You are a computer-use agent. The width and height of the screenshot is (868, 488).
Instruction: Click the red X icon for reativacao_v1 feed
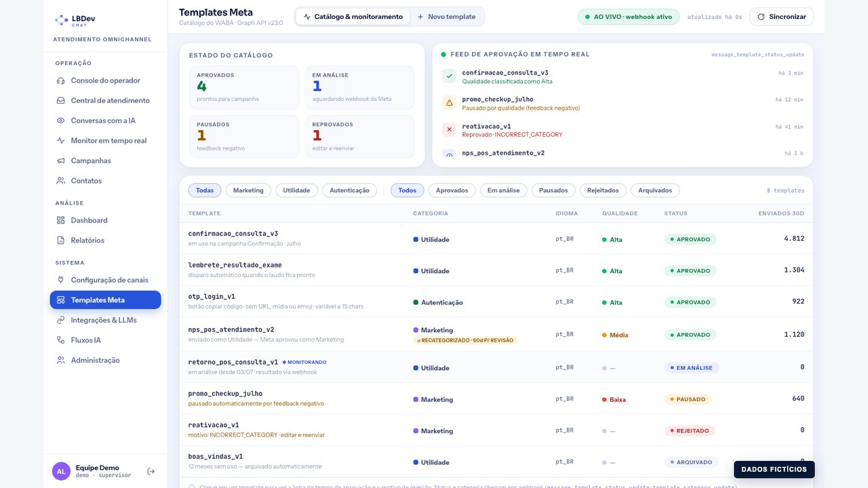pyautogui.click(x=450, y=129)
